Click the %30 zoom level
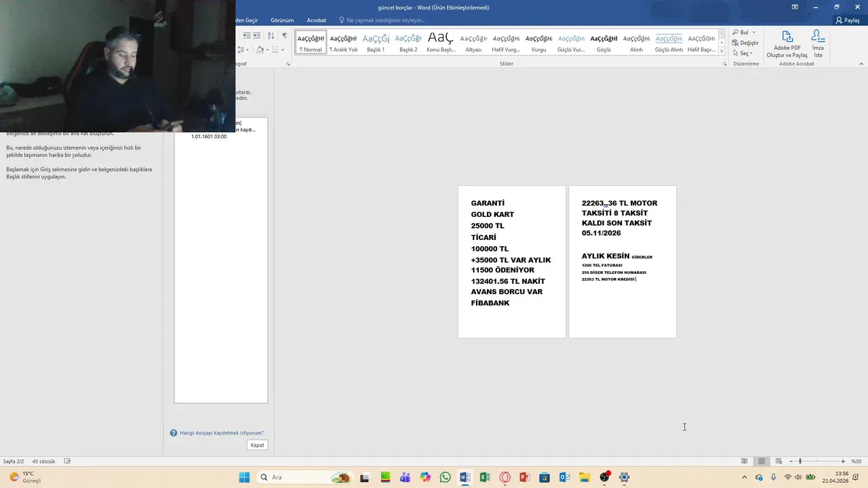 [x=856, y=461]
